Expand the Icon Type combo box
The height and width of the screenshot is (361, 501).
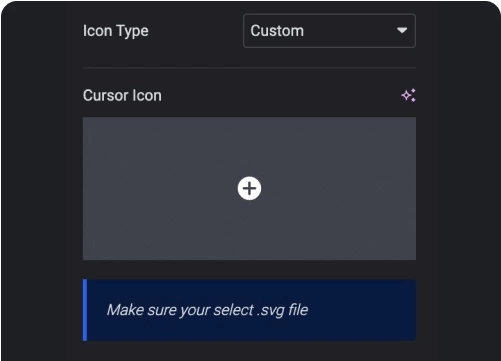[x=329, y=31]
